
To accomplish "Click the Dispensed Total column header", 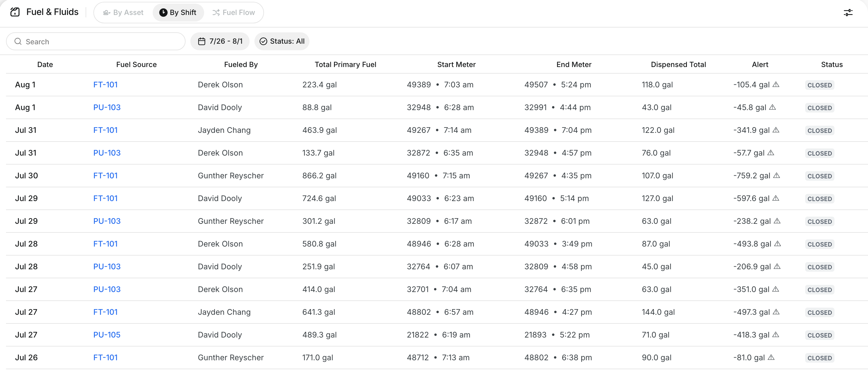I will click(678, 64).
